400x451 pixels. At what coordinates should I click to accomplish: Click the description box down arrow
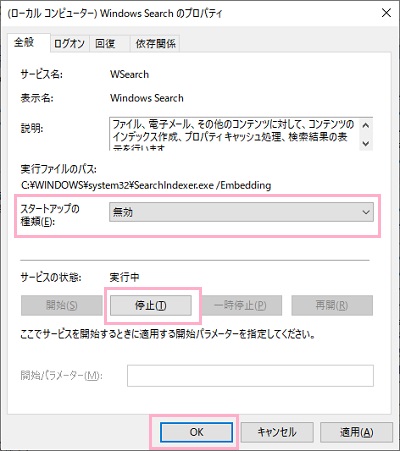click(x=366, y=144)
